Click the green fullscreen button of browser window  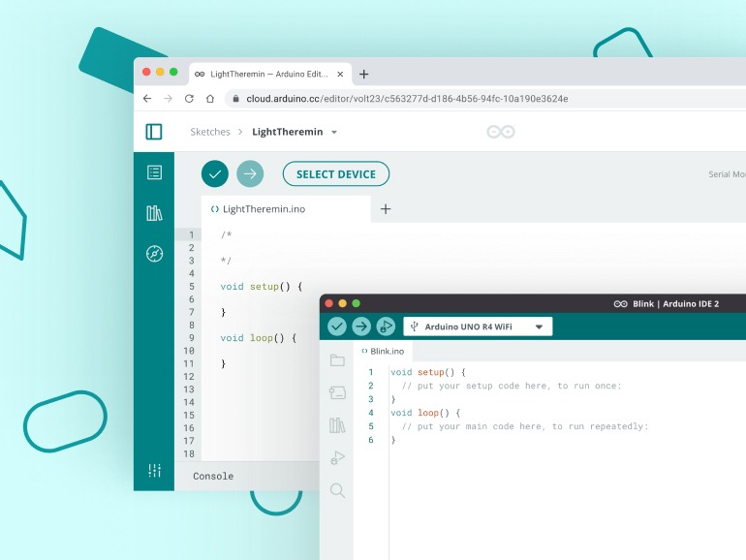pos(173,72)
